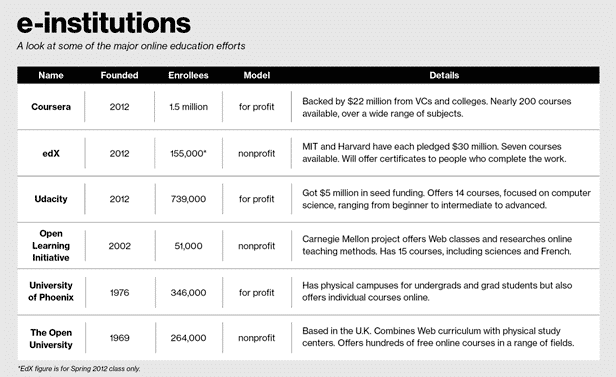616x377 pixels.
Task: Click the EdX Spring 2012 footnote
Action: 79,369
